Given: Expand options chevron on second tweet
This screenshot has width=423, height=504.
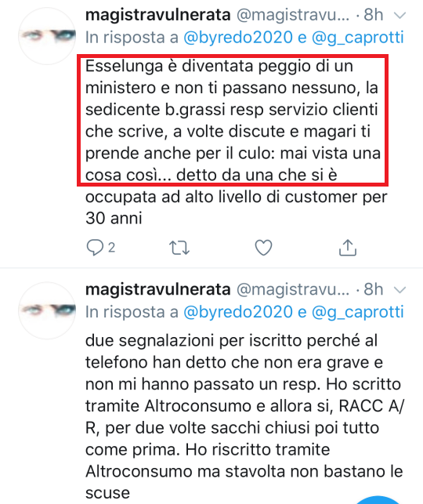Looking at the screenshot, I should (399, 290).
